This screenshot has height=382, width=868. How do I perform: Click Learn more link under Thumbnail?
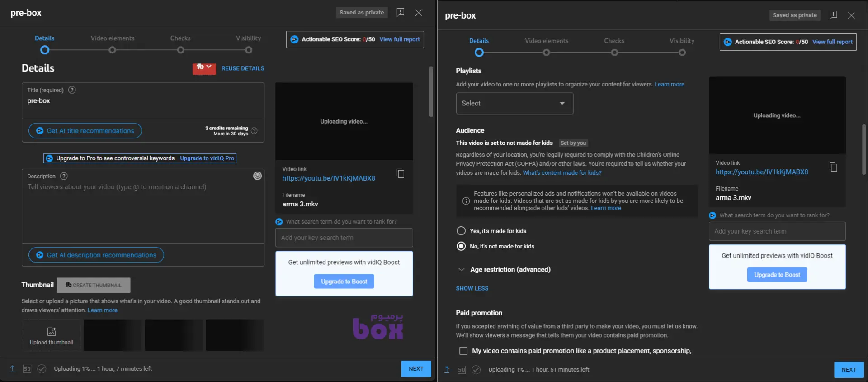(102, 310)
